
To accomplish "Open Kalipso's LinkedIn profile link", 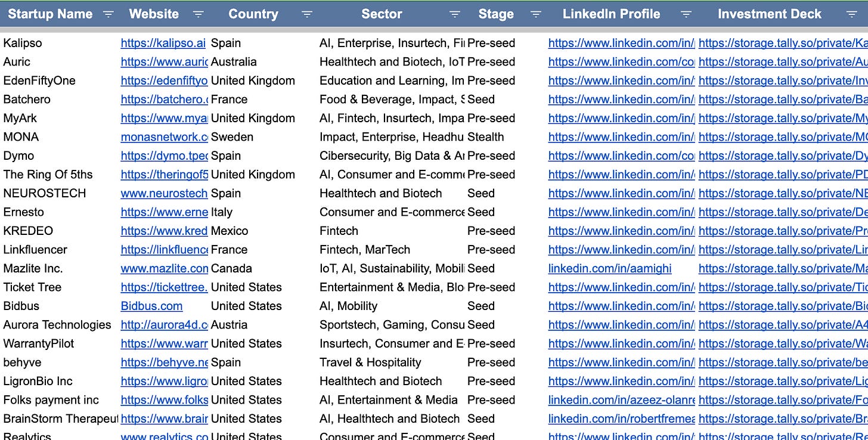I will coord(621,43).
